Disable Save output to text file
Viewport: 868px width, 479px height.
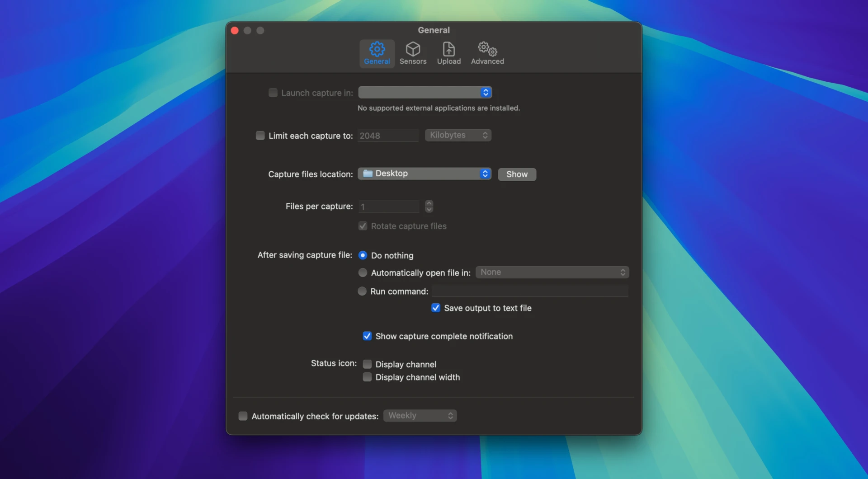point(435,308)
